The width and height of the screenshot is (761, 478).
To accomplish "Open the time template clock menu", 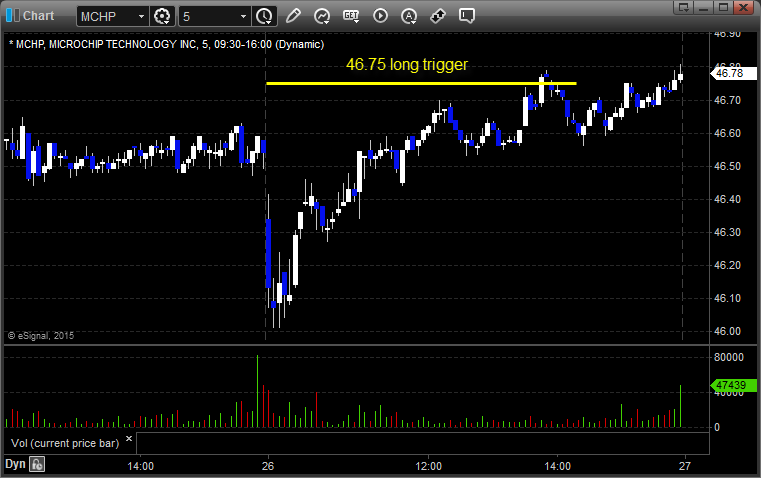I will [265, 16].
